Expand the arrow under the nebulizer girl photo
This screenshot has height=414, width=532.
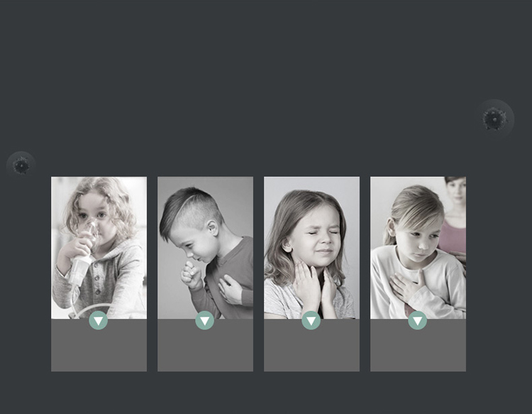[x=99, y=320]
